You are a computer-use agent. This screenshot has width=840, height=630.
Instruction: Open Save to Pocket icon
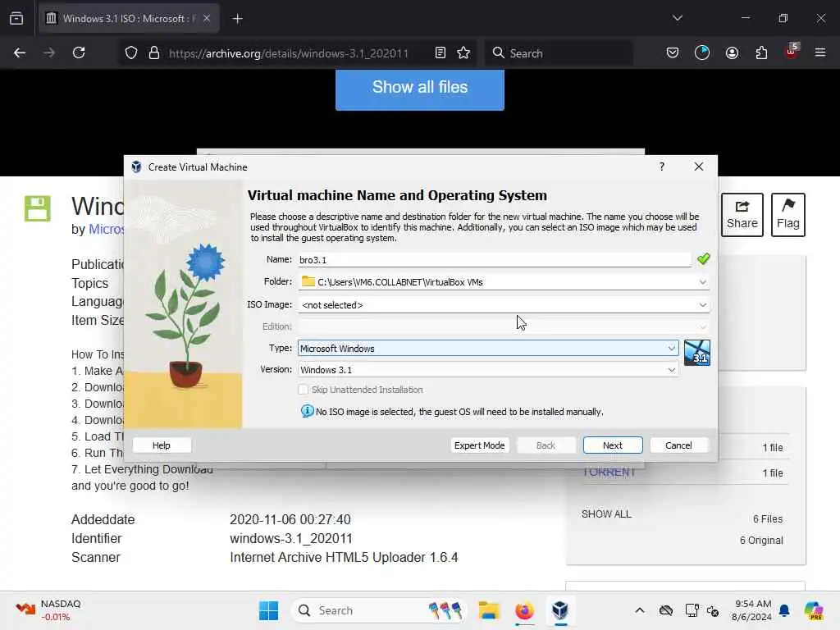point(673,52)
